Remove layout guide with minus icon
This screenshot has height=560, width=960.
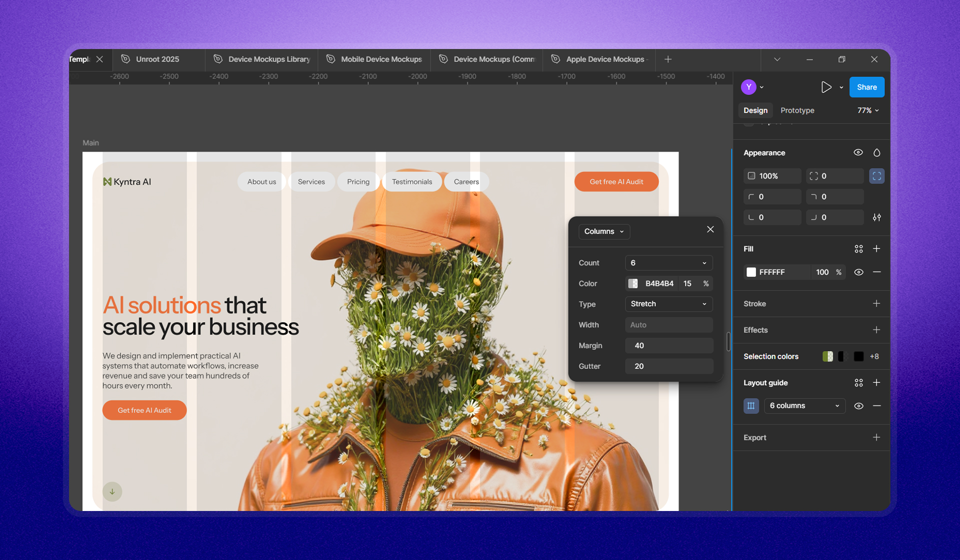click(876, 406)
